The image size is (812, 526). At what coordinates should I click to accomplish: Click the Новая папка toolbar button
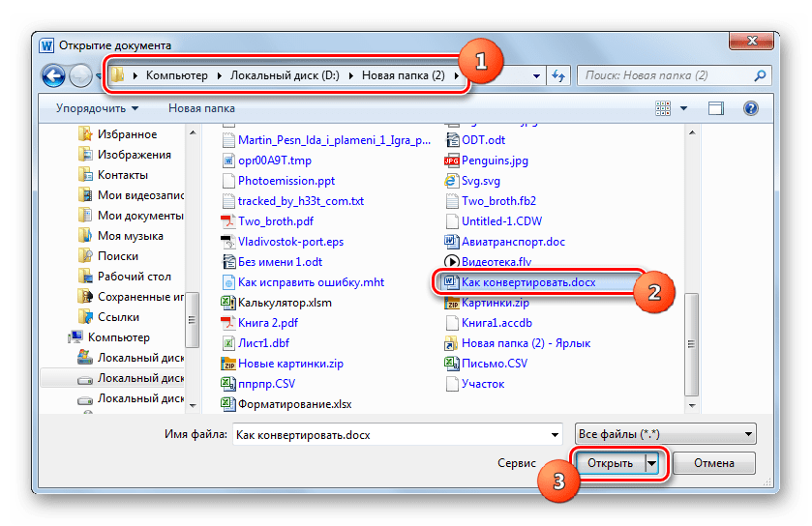(201, 108)
